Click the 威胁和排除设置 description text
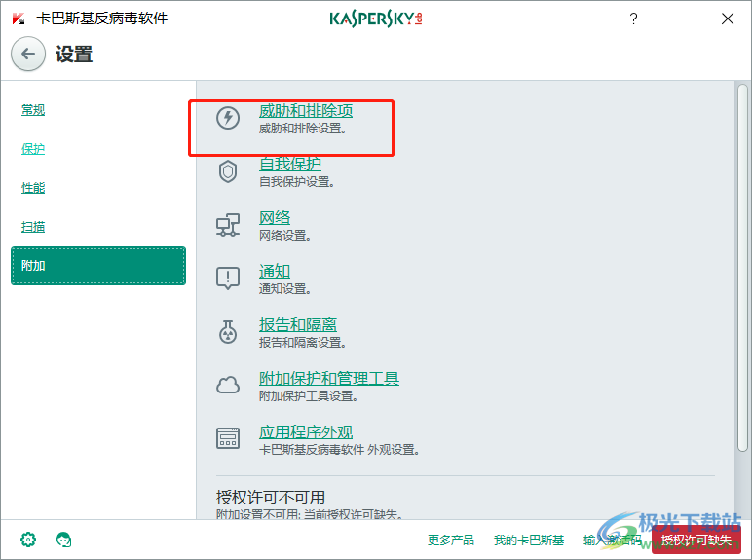The width and height of the screenshot is (752, 560). (x=302, y=129)
